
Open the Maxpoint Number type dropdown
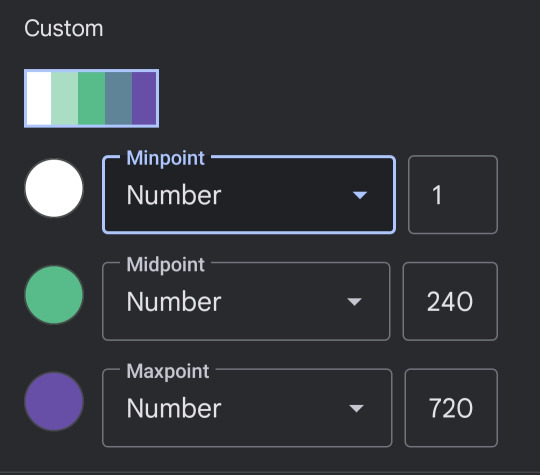click(247, 408)
